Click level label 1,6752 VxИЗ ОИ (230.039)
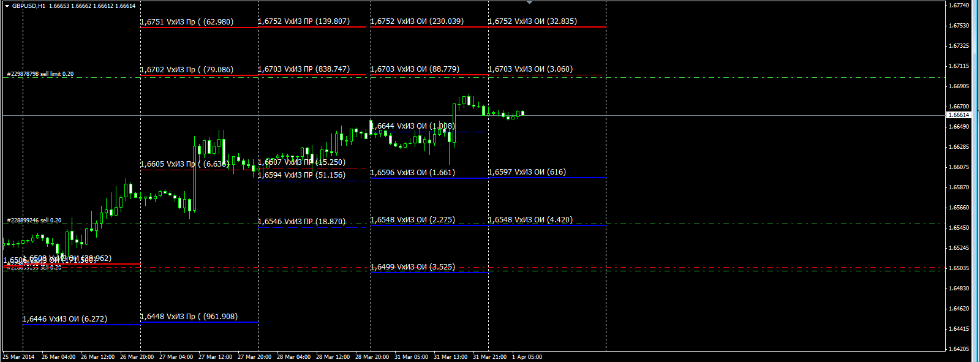Image resolution: width=980 pixels, height=362 pixels. 417,21
